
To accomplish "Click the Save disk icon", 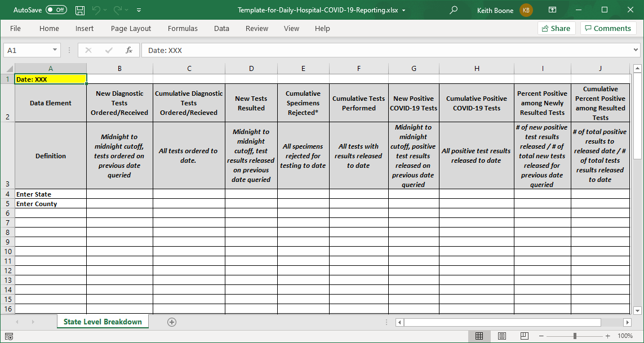I will pos(80,10).
